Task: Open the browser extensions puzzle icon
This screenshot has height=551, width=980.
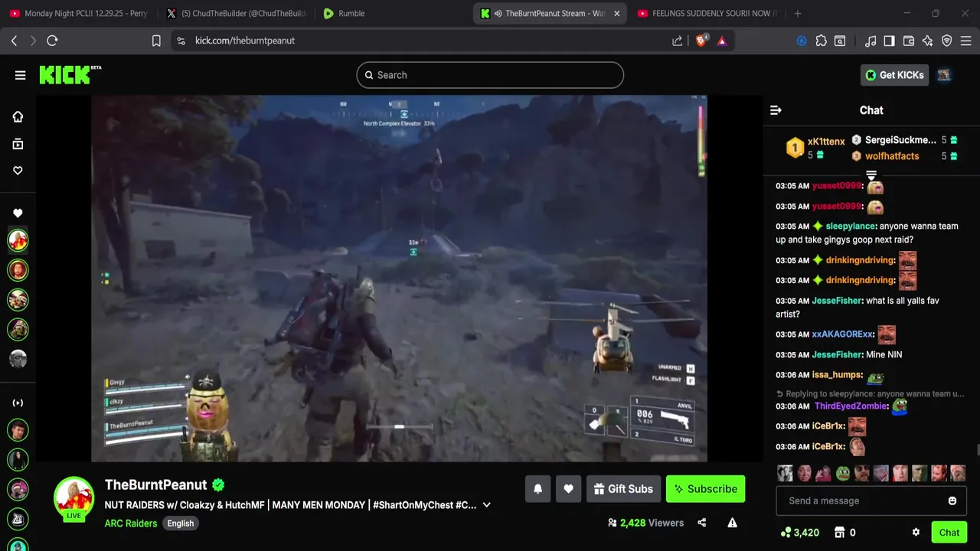Action: tap(822, 41)
